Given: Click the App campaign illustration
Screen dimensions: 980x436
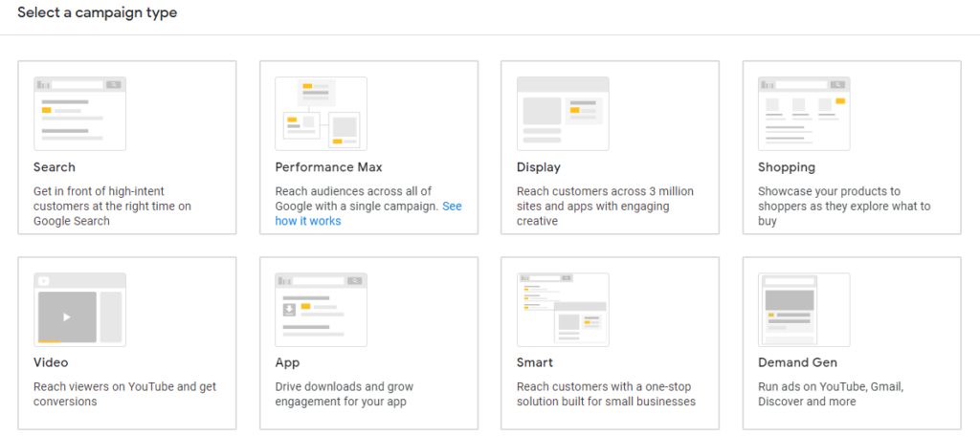Looking at the screenshot, I should tap(322, 310).
